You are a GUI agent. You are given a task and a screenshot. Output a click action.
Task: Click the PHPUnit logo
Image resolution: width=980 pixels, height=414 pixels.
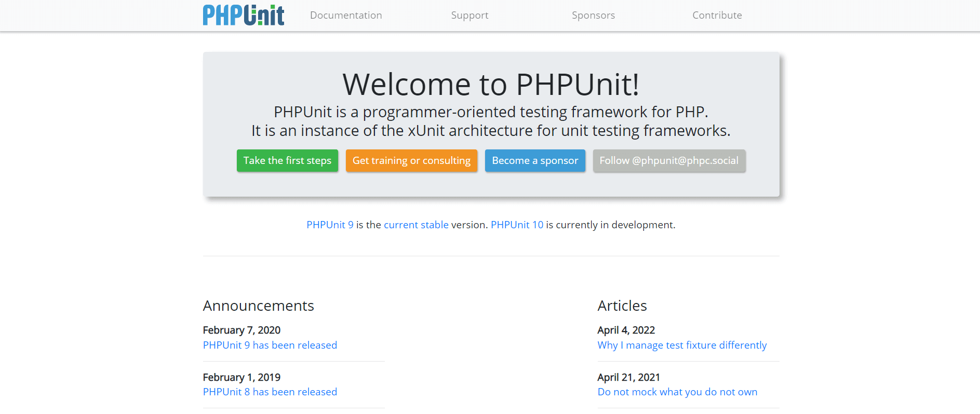(x=243, y=15)
